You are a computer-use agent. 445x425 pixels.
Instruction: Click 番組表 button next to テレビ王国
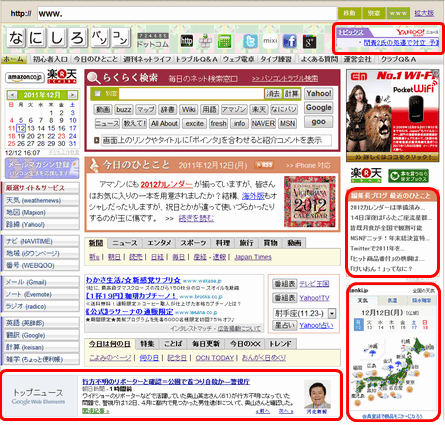[x=284, y=284]
